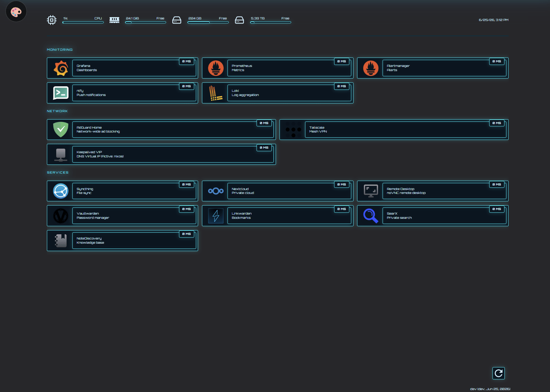Viewport: 550px width, 392px height.
Task: Click the '5.39 TB' free disk value
Action: [x=258, y=18]
